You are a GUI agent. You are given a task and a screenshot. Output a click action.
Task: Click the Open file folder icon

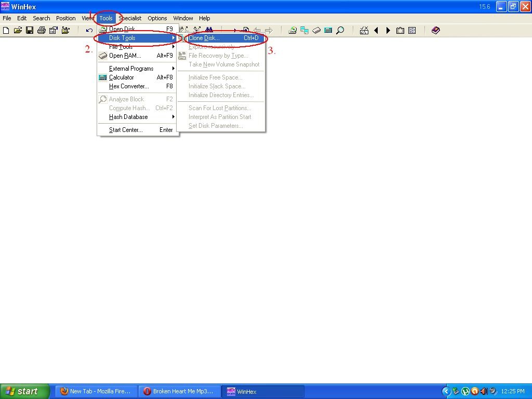(x=18, y=31)
